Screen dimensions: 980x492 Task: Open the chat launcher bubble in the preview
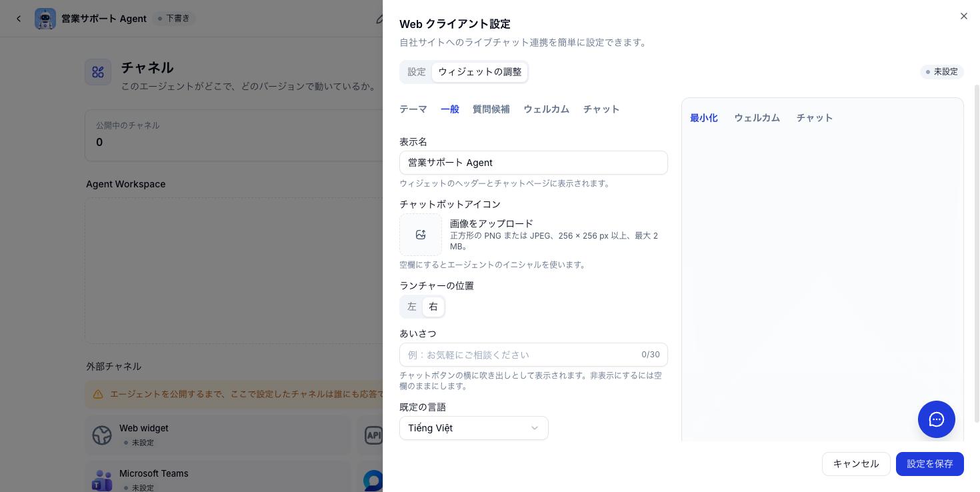[937, 419]
